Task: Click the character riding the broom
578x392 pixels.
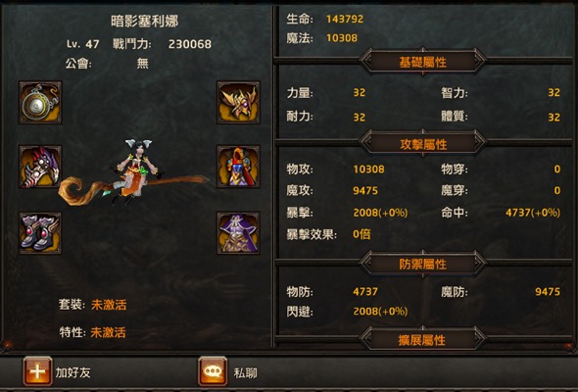Action: pyautogui.click(x=133, y=172)
